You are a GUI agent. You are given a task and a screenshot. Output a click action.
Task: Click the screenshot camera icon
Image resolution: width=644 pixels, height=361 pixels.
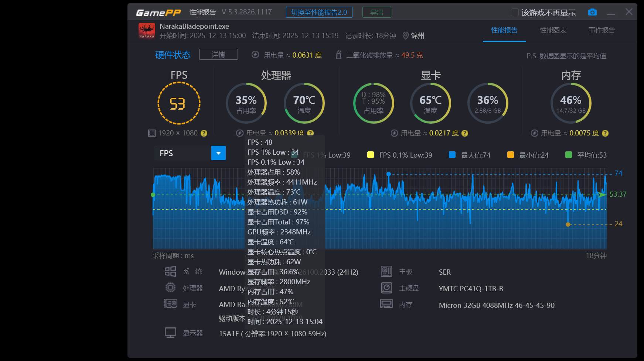coord(592,12)
